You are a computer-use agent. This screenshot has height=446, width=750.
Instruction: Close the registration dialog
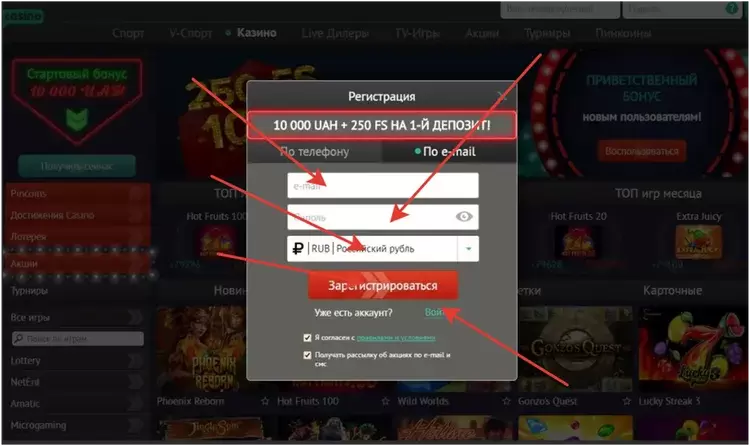(501, 97)
